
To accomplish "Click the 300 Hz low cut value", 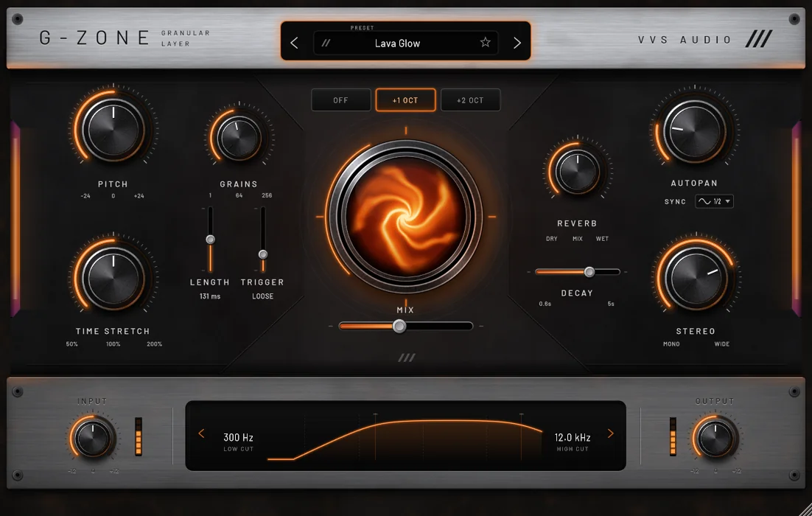I will [x=238, y=438].
